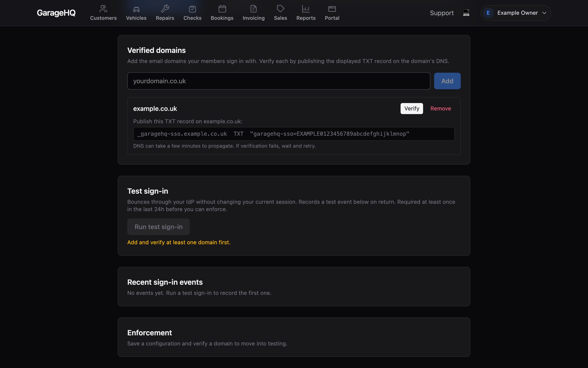Open the Support link

pyautogui.click(x=441, y=13)
